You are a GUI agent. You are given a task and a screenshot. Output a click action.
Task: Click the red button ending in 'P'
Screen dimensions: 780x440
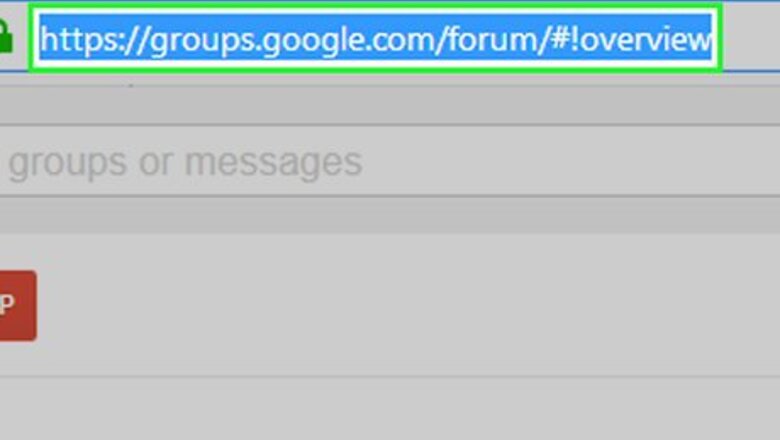(17, 306)
